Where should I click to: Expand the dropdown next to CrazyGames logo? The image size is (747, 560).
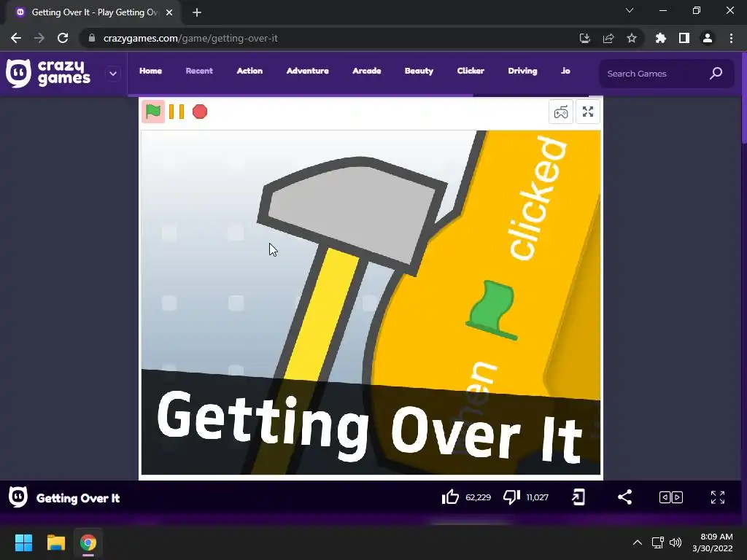113,74
